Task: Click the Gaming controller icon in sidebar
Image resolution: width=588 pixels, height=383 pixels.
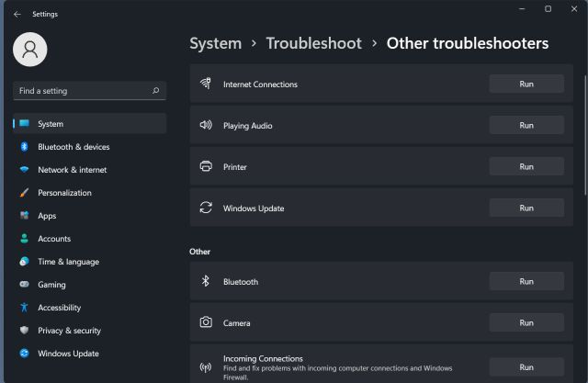Action: [x=24, y=285]
